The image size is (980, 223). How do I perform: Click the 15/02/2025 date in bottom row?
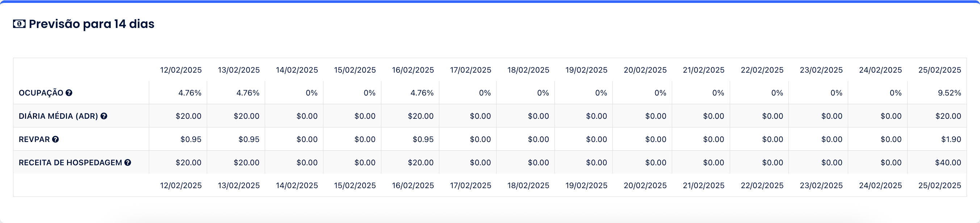pyautogui.click(x=355, y=185)
